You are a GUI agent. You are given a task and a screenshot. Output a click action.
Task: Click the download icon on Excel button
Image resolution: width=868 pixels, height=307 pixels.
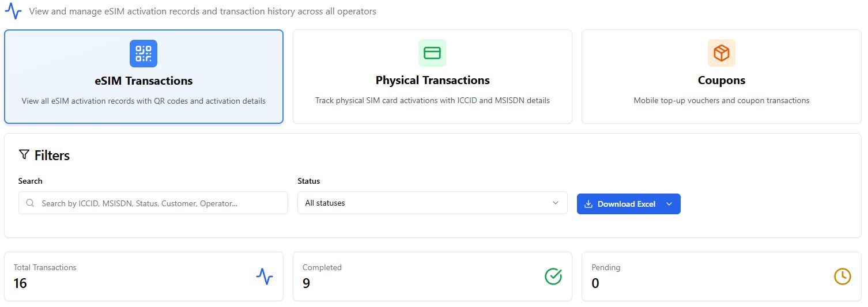pyautogui.click(x=588, y=204)
